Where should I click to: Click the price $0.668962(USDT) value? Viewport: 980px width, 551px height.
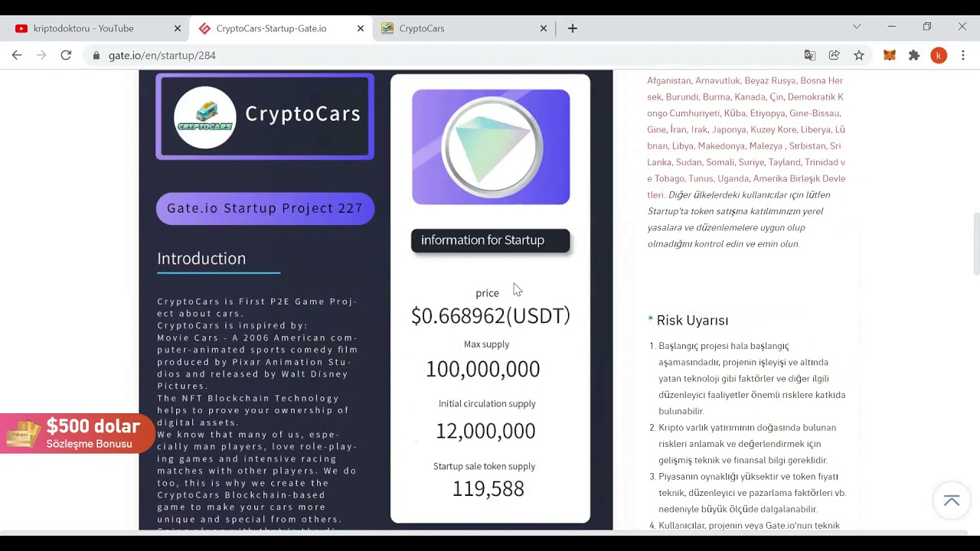tap(491, 315)
